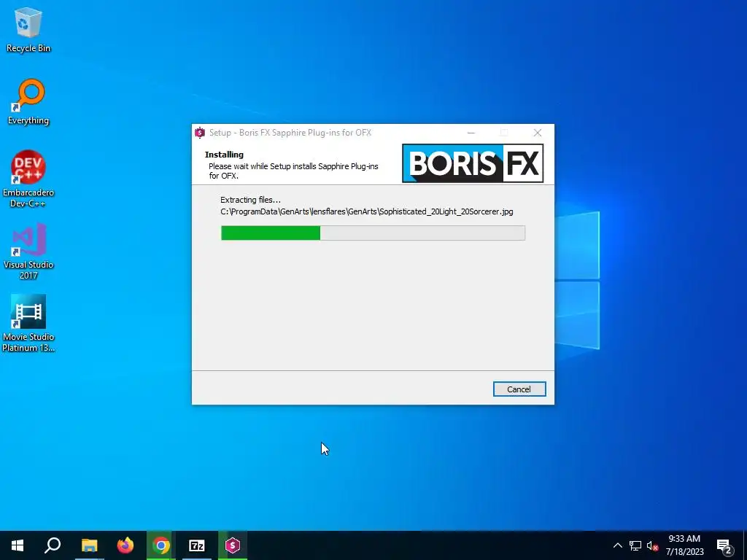Launch Firefox from the taskbar

[x=125, y=545]
